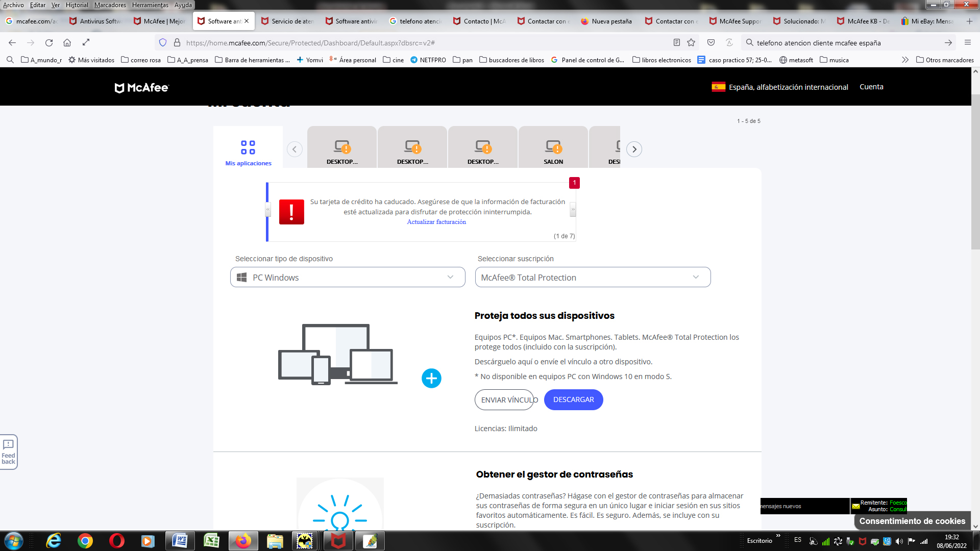Open Firefox hamburger menu
This screenshot has height=551, width=980.
[967, 43]
